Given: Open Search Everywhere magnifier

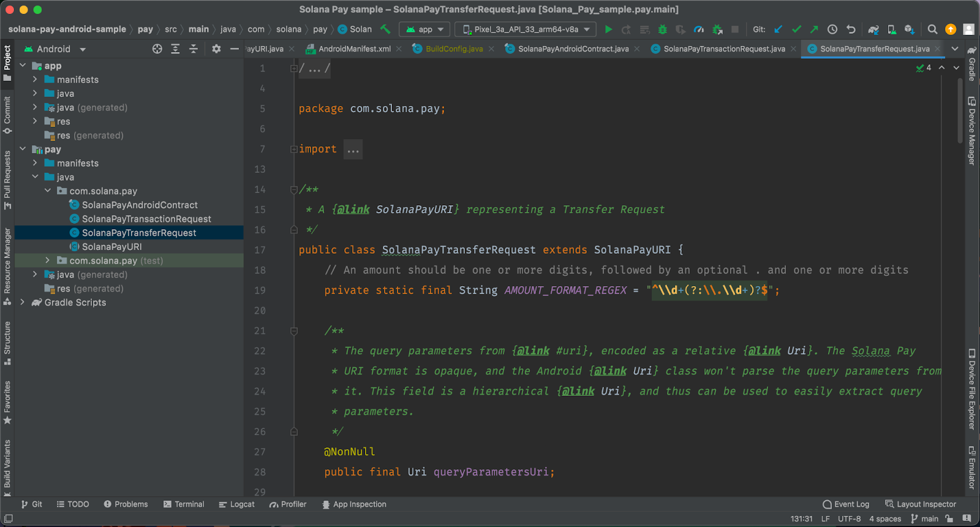Looking at the screenshot, I should click(932, 29).
